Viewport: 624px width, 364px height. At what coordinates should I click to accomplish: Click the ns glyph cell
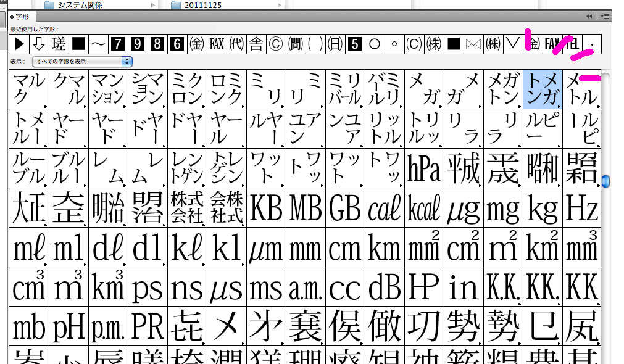click(x=187, y=286)
